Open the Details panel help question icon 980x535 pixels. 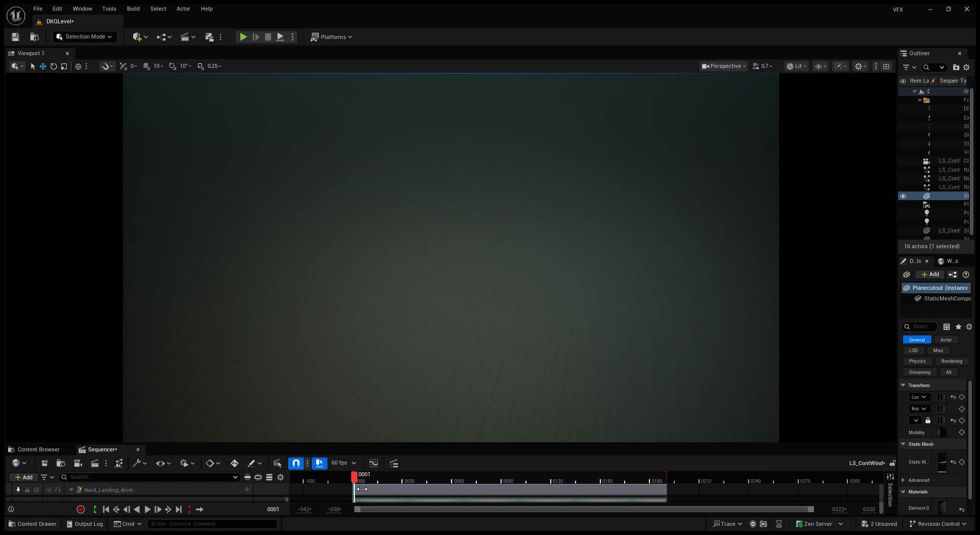966,275
